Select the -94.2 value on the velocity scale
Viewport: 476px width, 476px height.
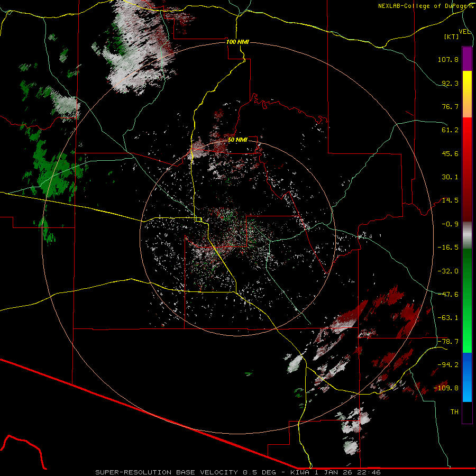(448, 364)
